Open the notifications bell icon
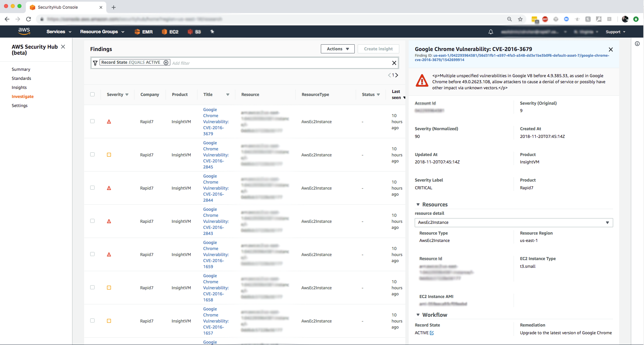Image resolution: width=644 pixels, height=345 pixels. (x=490, y=32)
